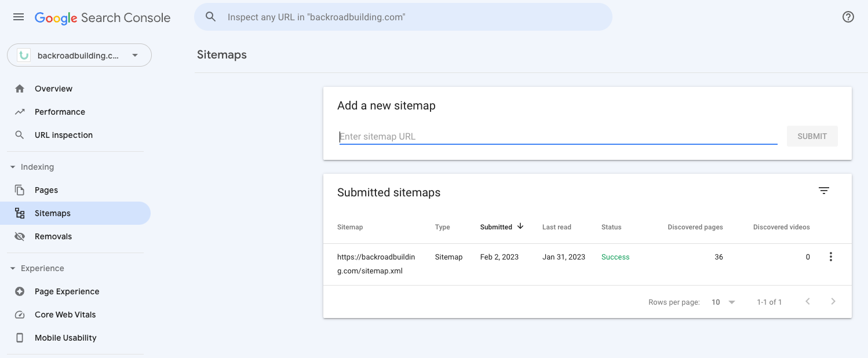
Task: Click the Mobile Usability phone icon
Action: (20, 338)
